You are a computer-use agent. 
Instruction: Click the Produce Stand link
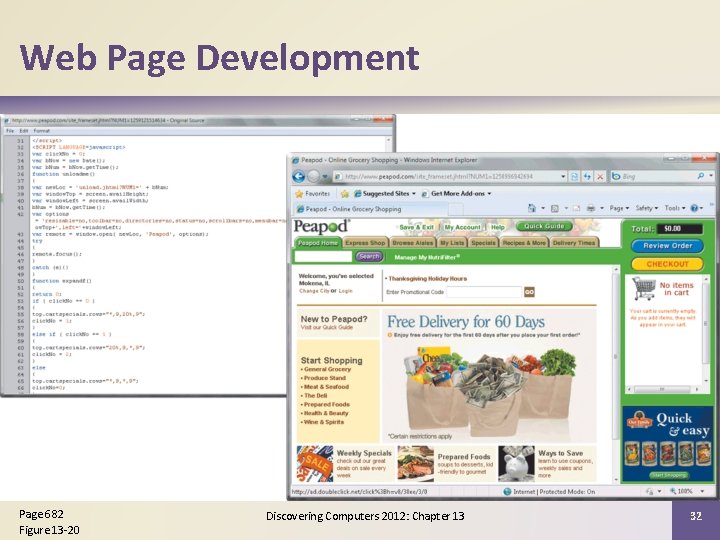click(x=325, y=378)
